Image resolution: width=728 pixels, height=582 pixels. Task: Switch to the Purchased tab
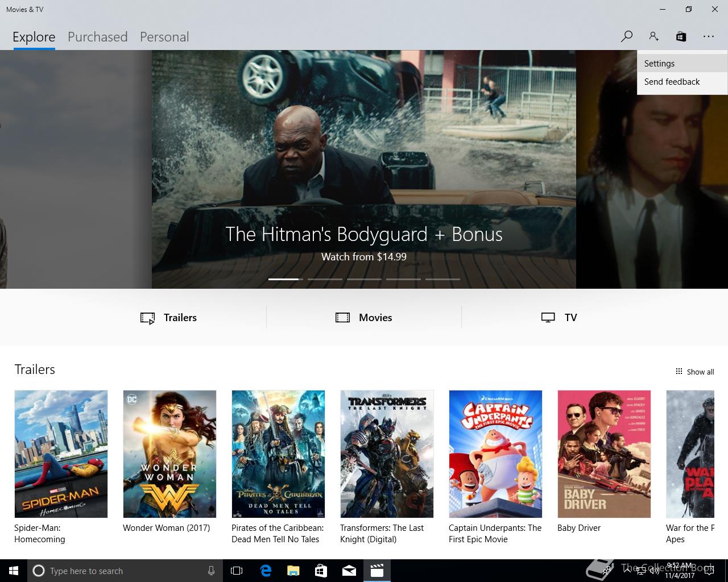[x=98, y=37]
